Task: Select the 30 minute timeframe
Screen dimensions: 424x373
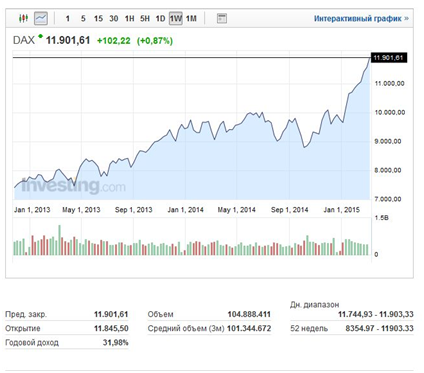Action: pyautogui.click(x=114, y=19)
